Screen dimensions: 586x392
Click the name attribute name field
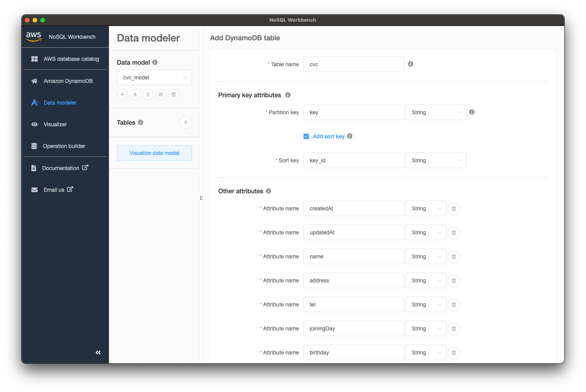354,256
